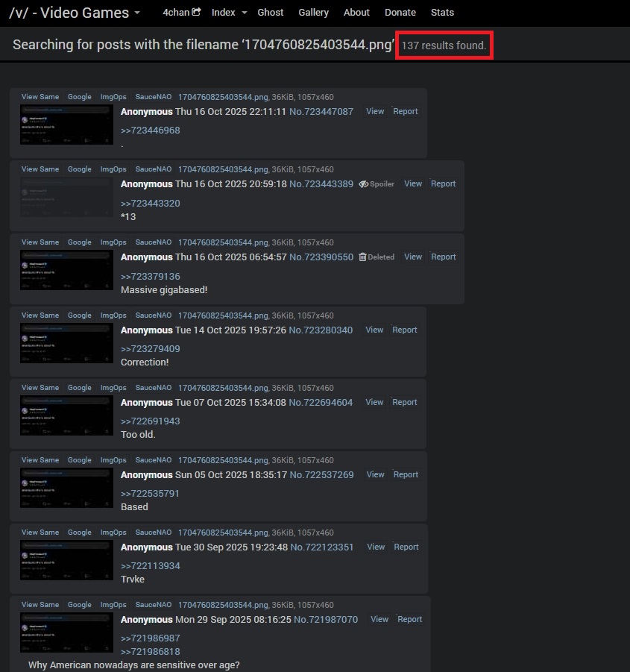Open filename link on the Too old. post

click(223, 388)
